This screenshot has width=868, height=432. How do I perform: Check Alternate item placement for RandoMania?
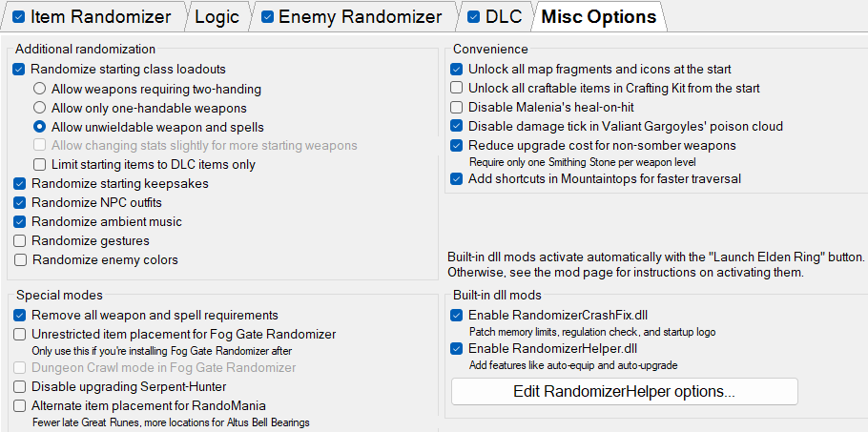coord(20,405)
